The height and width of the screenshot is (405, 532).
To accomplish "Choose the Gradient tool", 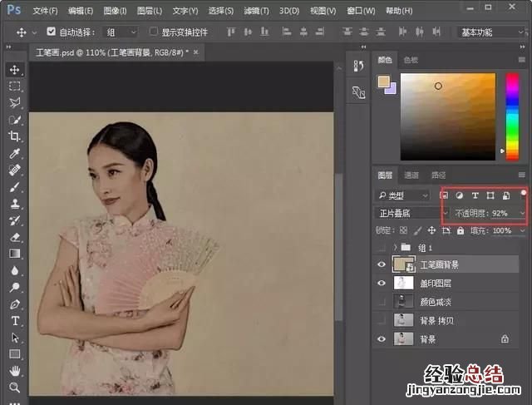I will coord(15,254).
